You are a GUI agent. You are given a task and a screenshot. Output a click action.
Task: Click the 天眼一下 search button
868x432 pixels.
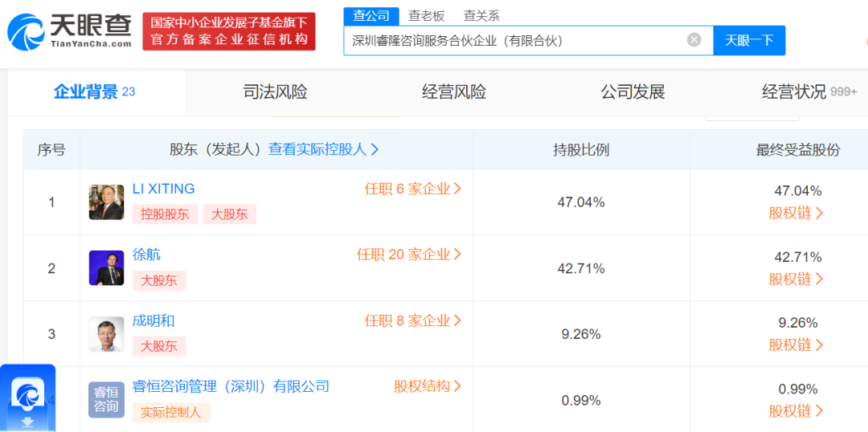[749, 40]
